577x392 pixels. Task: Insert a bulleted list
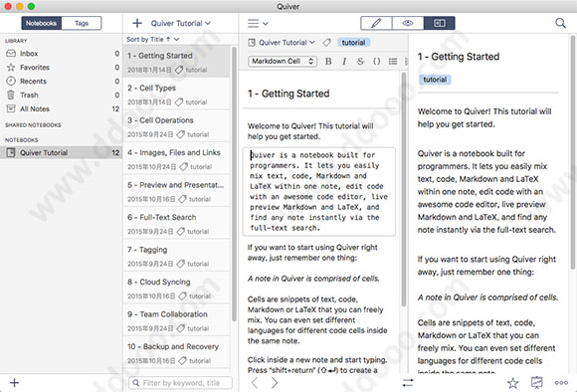pyautogui.click(x=393, y=61)
